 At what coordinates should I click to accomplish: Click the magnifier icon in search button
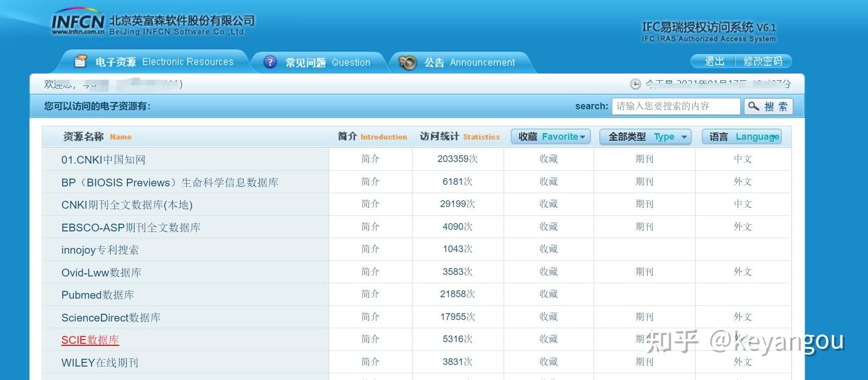(754, 106)
